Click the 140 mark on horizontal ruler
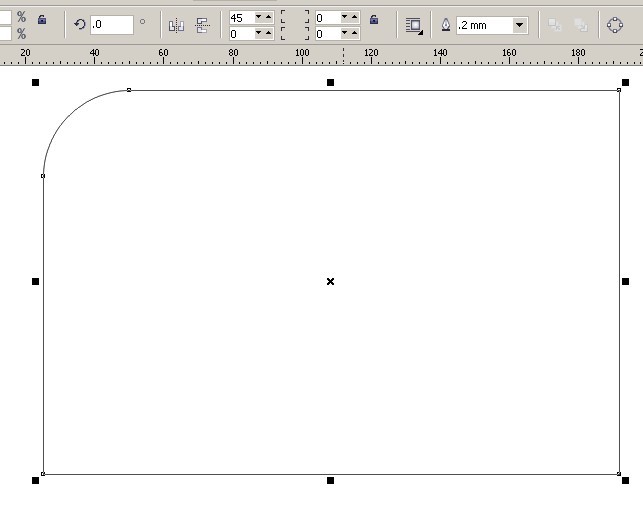 [440, 53]
